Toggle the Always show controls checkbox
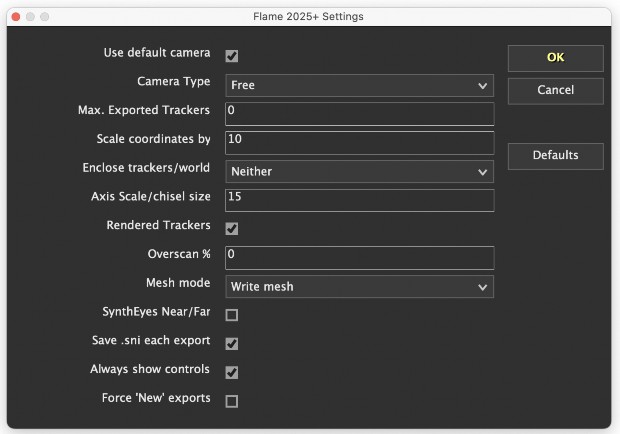The image size is (620, 434). 232,373
